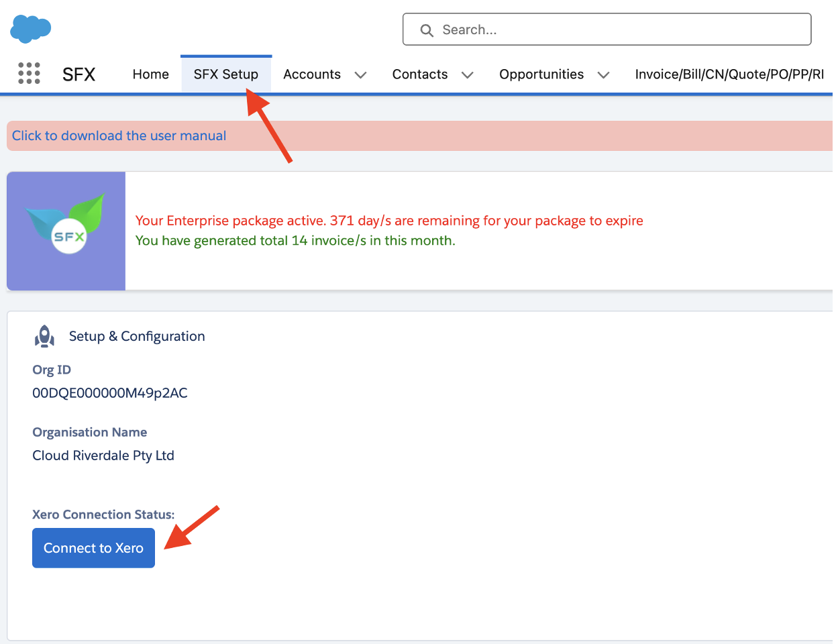The image size is (840, 644).
Task: Open the SFX Setup tab
Action: tap(226, 74)
